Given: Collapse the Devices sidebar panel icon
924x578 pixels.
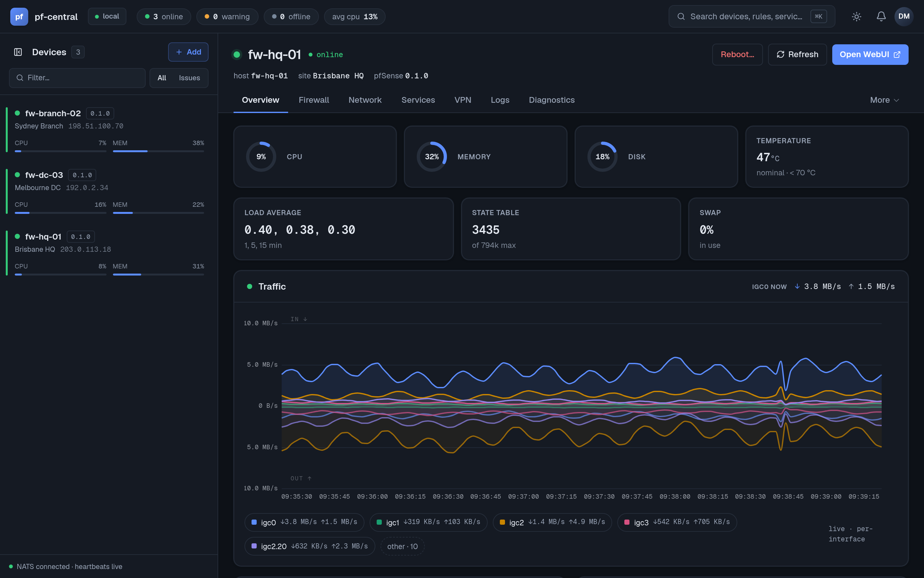Looking at the screenshot, I should pos(18,52).
